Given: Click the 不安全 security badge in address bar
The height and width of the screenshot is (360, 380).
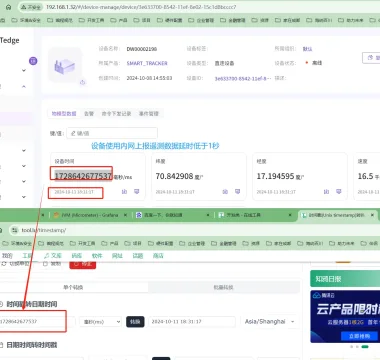Looking at the screenshot, I should (x=31, y=7).
